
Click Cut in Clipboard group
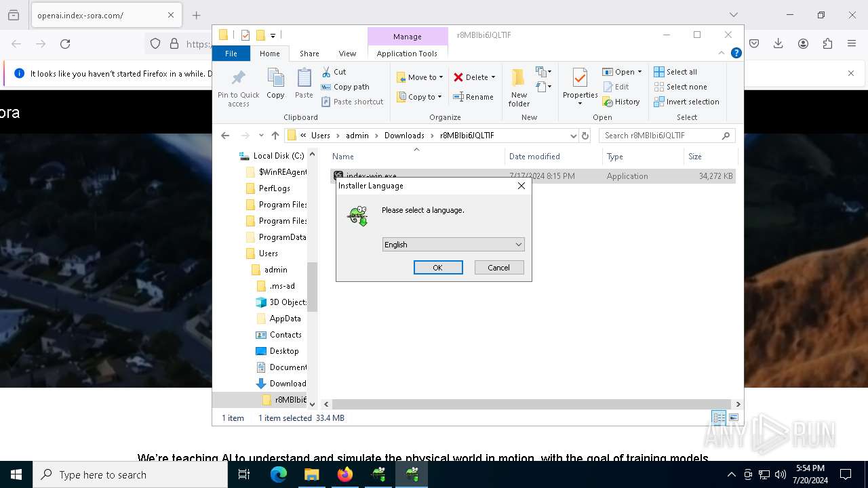334,72
